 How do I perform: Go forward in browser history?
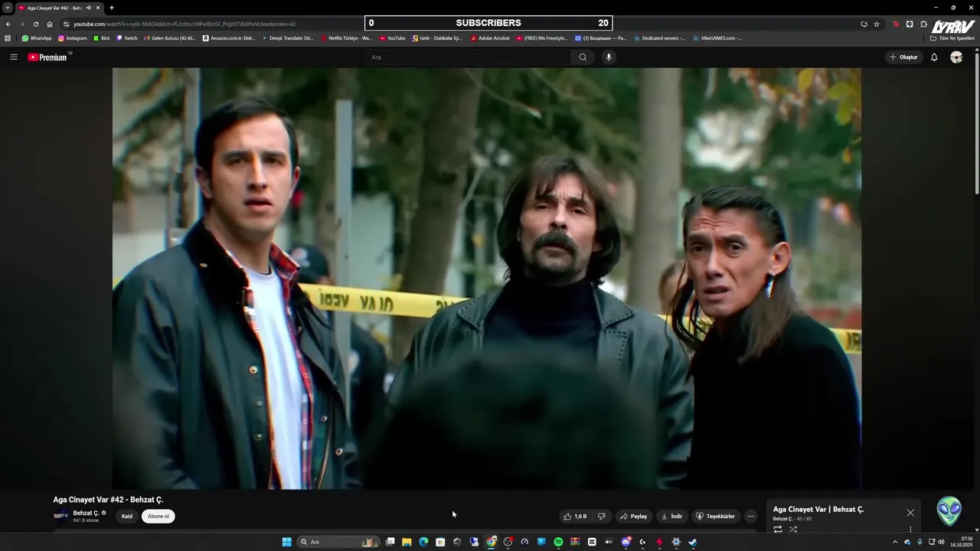(x=22, y=24)
